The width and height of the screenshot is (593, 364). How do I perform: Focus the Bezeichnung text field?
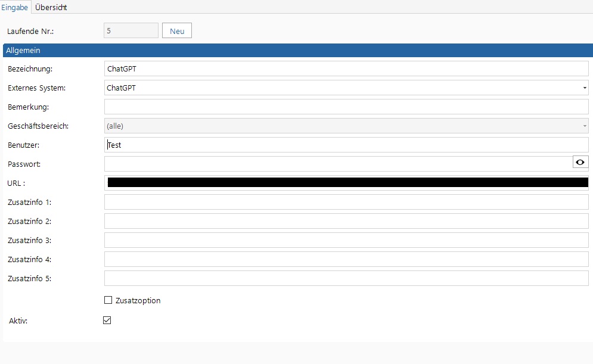click(x=346, y=69)
